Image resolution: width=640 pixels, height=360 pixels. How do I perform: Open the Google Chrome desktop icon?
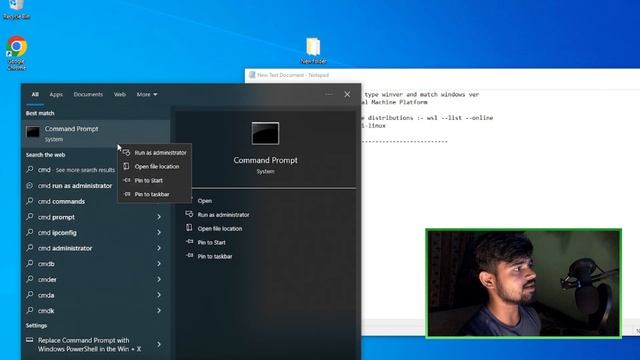[16, 53]
